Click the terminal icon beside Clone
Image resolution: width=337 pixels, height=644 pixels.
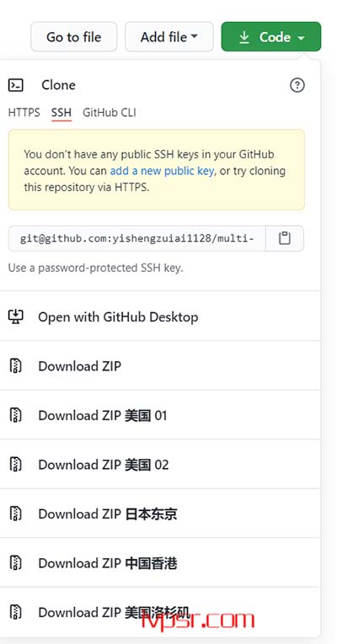coord(16,85)
